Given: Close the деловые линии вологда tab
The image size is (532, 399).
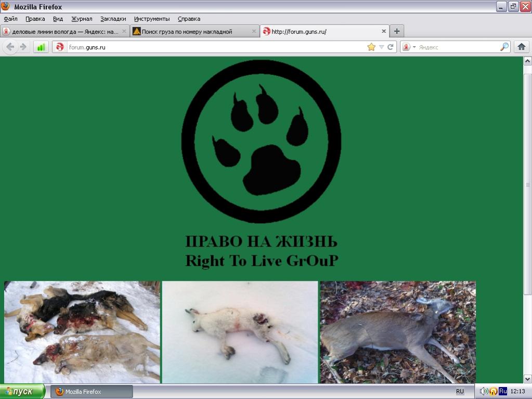Looking at the screenshot, I should [124, 31].
